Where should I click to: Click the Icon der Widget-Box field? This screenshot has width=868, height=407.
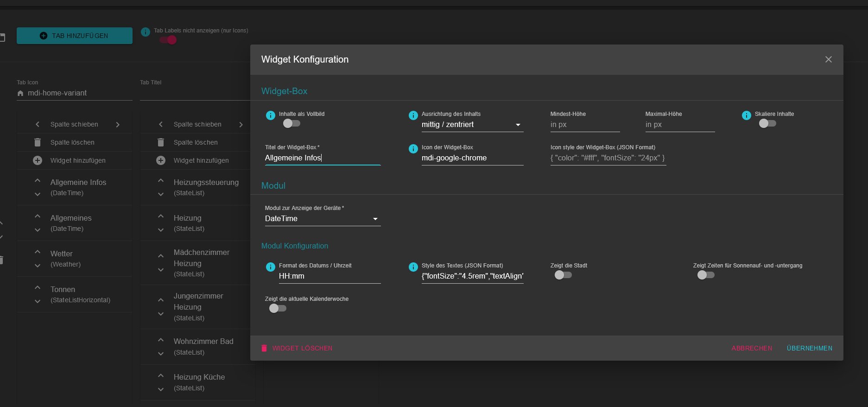coord(472,158)
